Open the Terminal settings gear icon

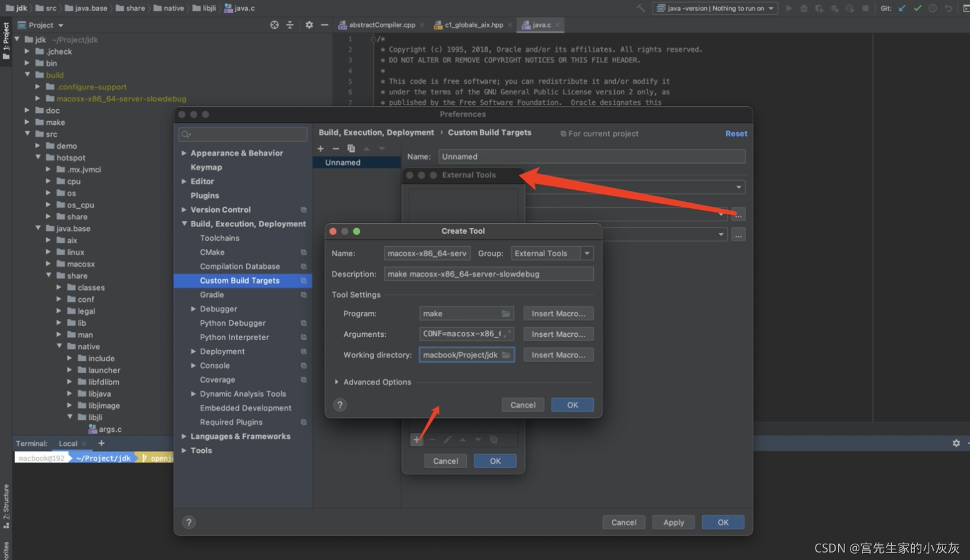pyautogui.click(x=956, y=443)
